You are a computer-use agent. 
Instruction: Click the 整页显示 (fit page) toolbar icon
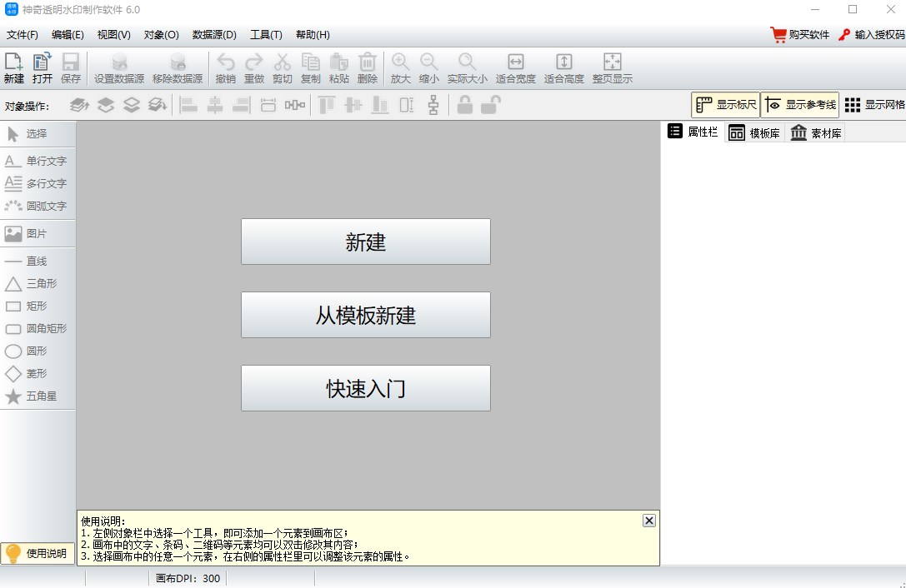point(613,67)
